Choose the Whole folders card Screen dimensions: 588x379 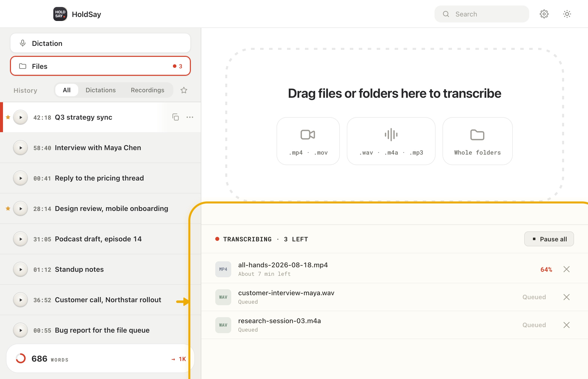[477, 141]
